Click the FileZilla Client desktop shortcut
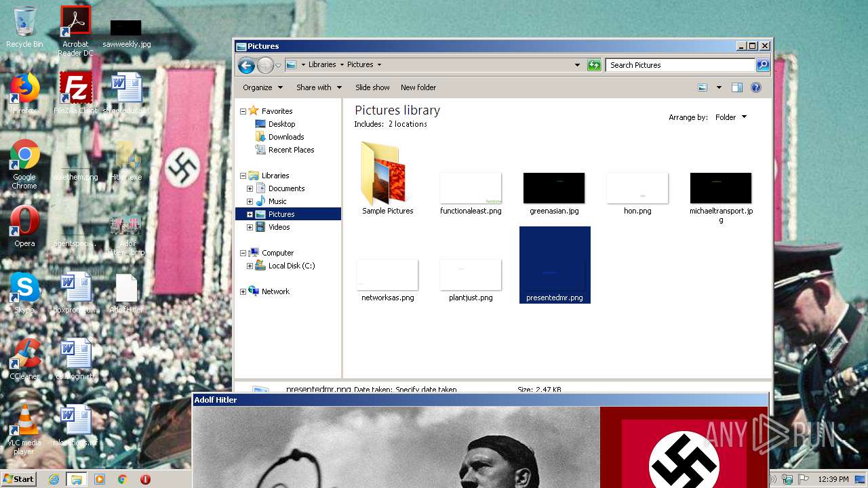This screenshot has height=488, width=868. [75, 94]
